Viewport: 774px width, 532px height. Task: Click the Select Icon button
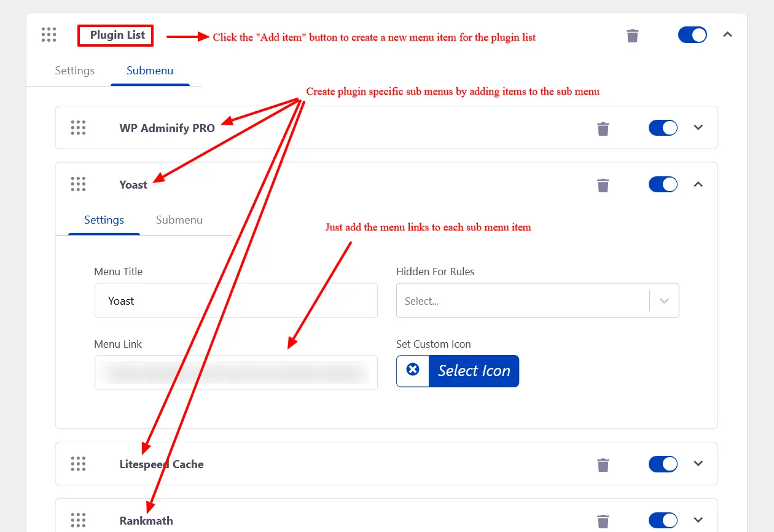coord(474,371)
